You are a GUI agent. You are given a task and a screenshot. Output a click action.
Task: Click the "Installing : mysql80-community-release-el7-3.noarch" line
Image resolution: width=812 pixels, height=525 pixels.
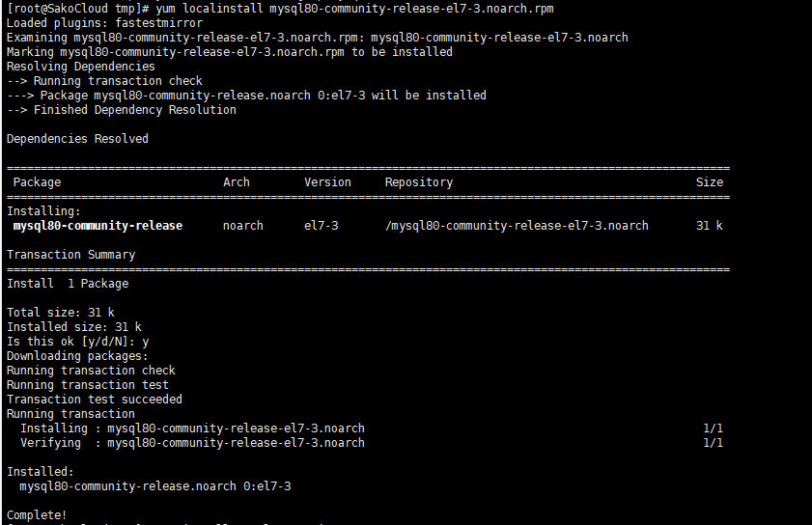tap(193, 428)
